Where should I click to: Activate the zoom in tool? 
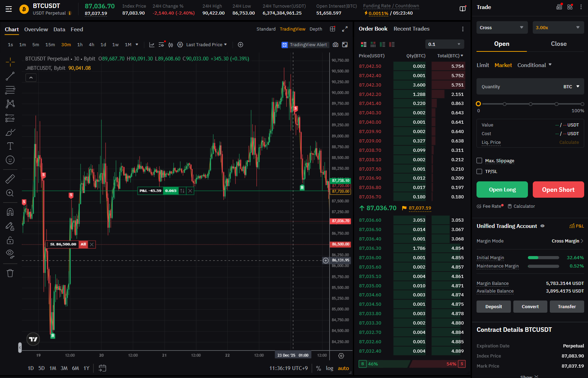(10, 193)
